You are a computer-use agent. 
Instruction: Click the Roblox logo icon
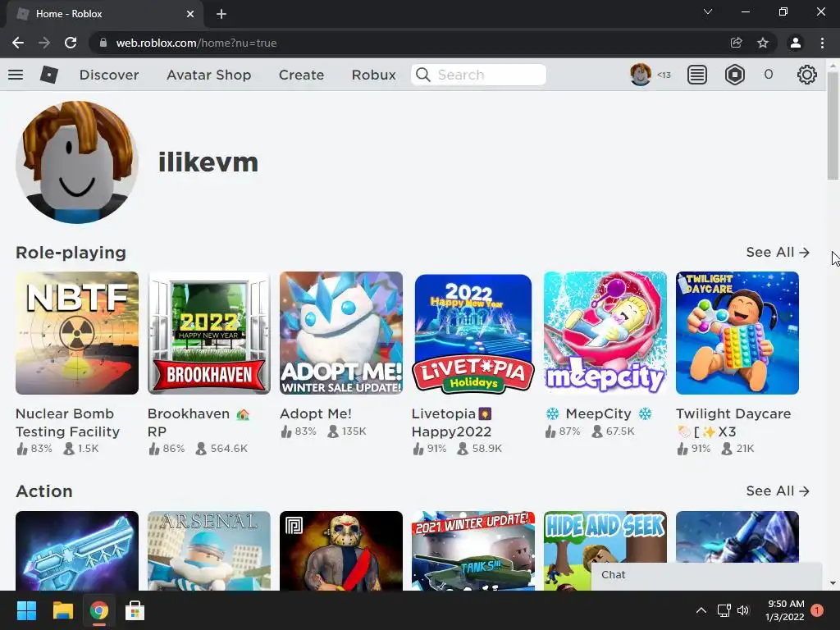(x=48, y=75)
